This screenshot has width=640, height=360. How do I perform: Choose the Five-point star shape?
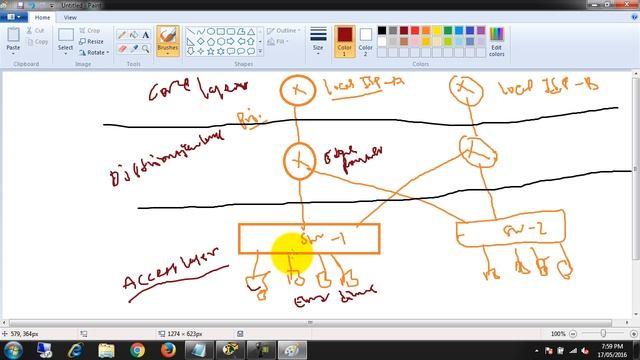(x=211, y=51)
